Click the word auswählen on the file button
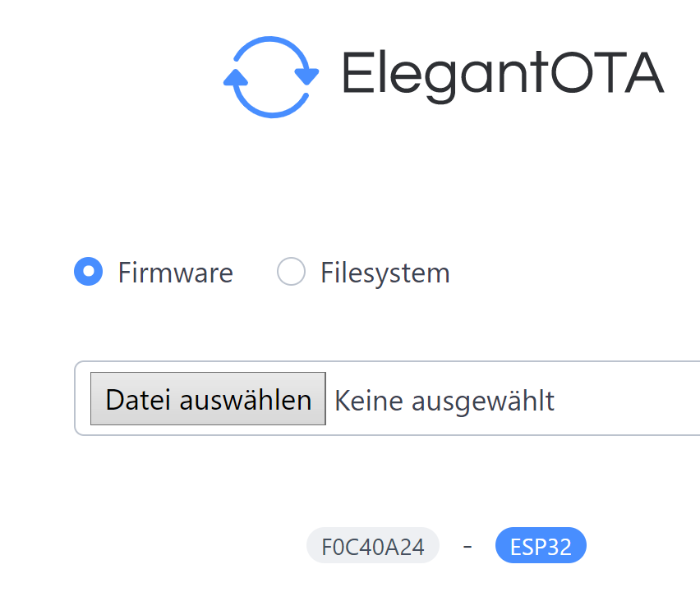The width and height of the screenshot is (700, 601). point(245,399)
